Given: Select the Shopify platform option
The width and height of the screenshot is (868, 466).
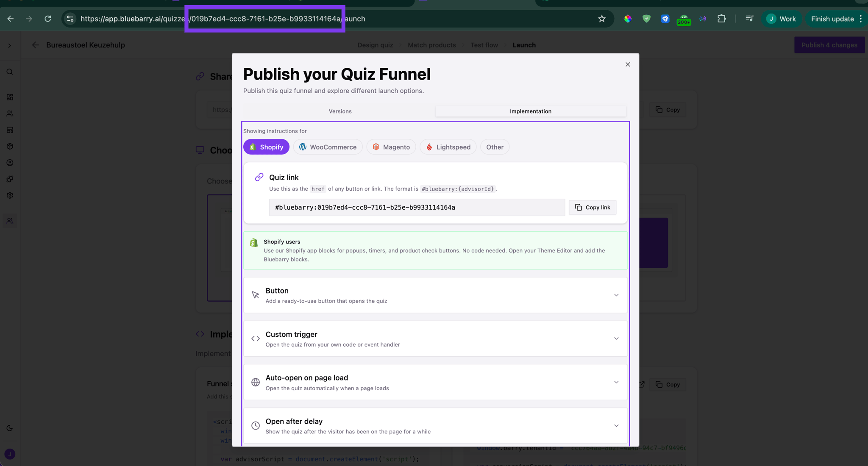Looking at the screenshot, I should pyautogui.click(x=266, y=147).
